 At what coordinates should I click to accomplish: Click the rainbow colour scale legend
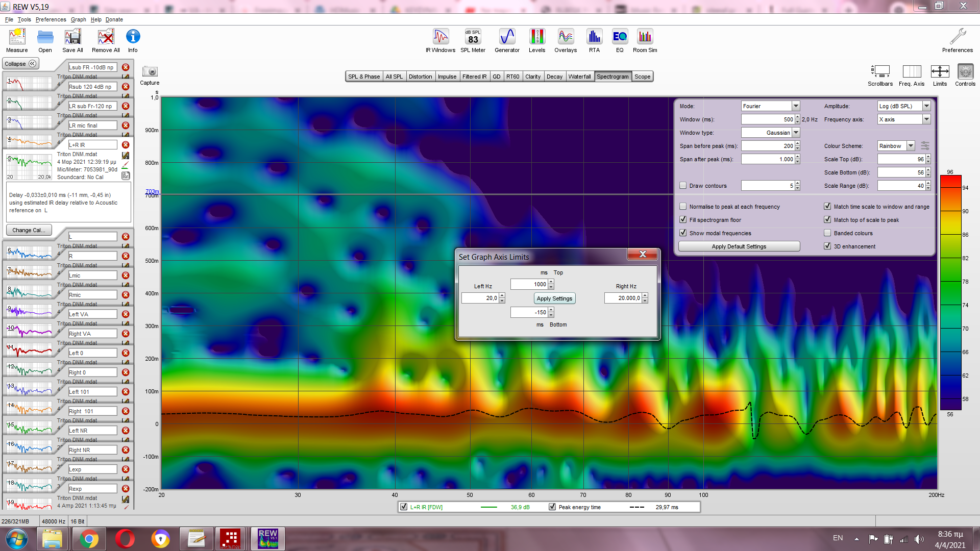point(950,293)
